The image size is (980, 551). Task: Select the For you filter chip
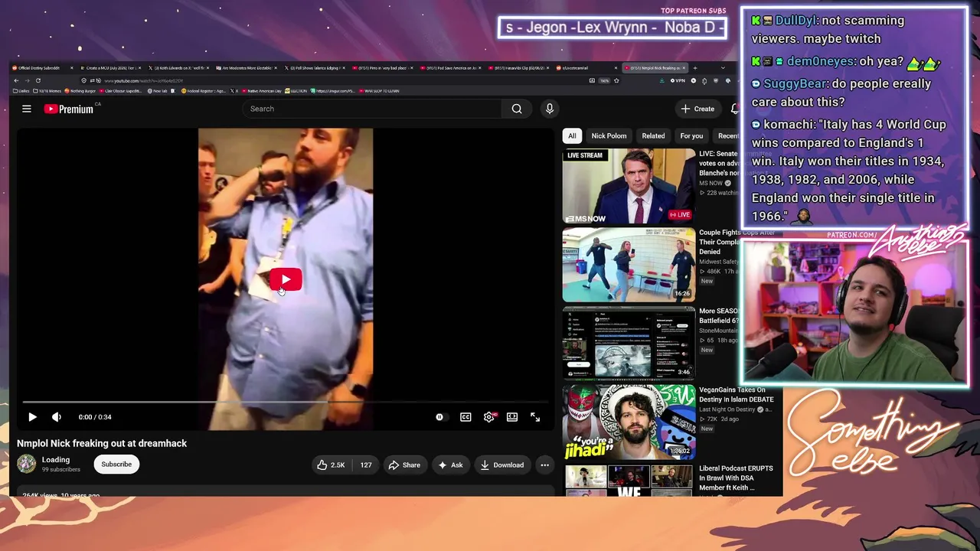coord(691,135)
